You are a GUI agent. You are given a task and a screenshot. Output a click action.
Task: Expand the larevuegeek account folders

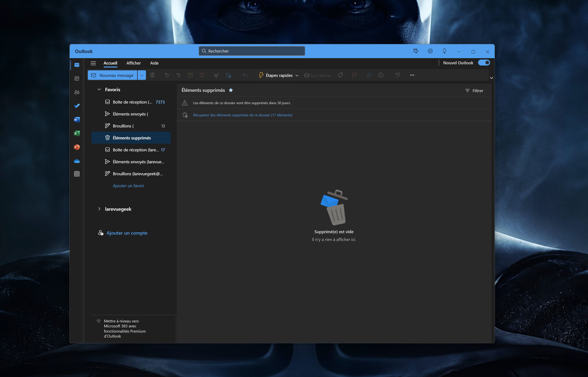pyautogui.click(x=99, y=209)
